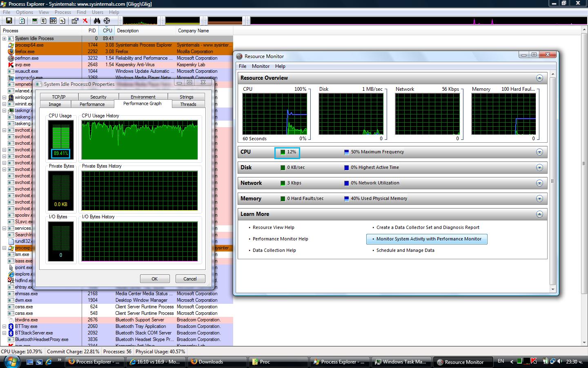The image size is (588, 368).
Task: Expand the Memory section in Resource Monitor
Action: (539, 199)
